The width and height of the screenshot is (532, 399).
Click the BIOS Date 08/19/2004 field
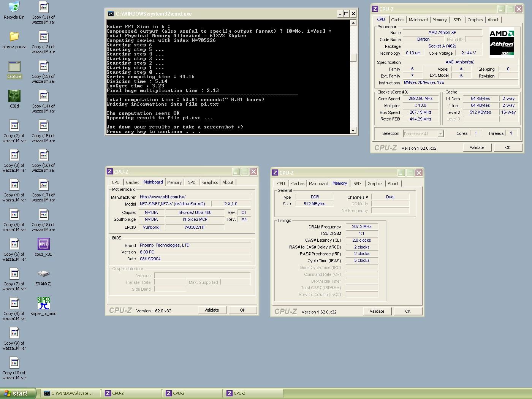[195, 259]
